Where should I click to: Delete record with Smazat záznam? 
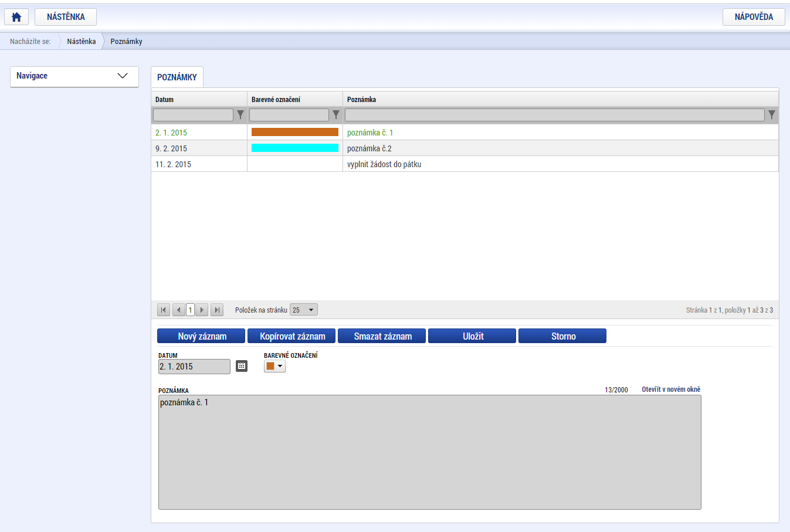382,336
